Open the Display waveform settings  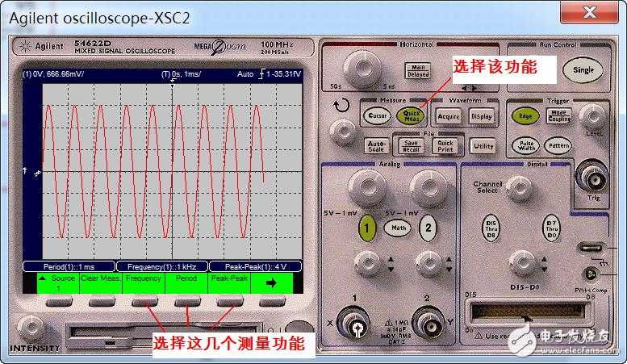[x=482, y=116]
